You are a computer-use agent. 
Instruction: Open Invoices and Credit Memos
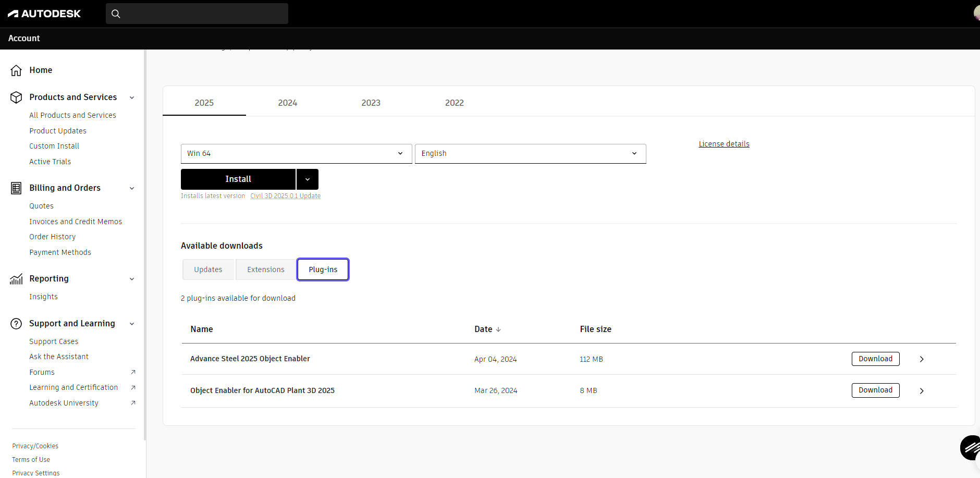pyautogui.click(x=76, y=222)
